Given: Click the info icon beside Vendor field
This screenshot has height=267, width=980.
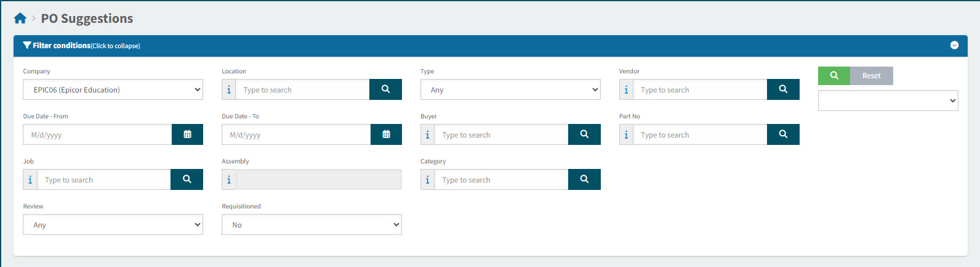Looking at the screenshot, I should pos(626,90).
